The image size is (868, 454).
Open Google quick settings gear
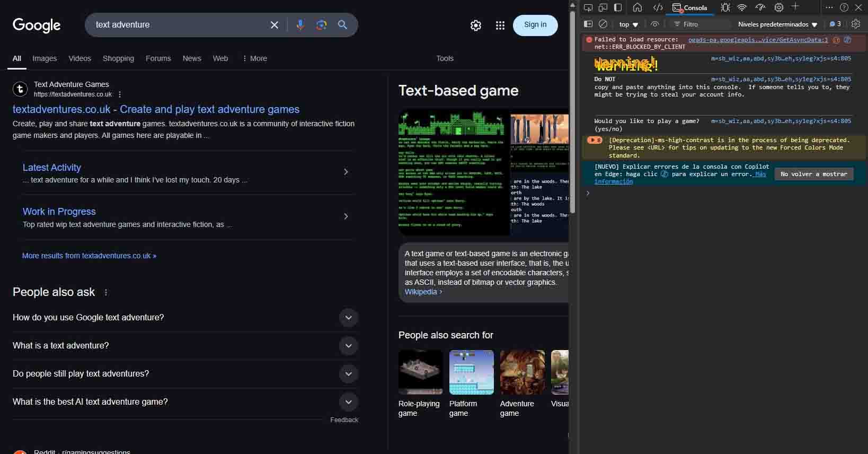coord(476,25)
